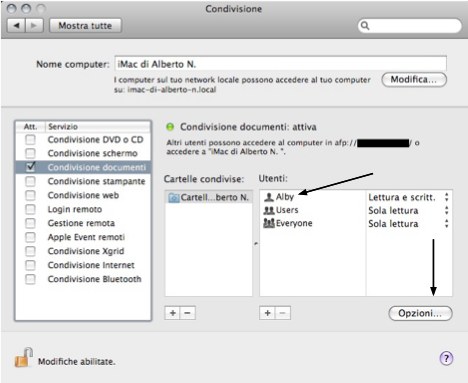Uncheck Condivisione documenti checkbox
This screenshot has height=383, width=468.
tap(30, 167)
